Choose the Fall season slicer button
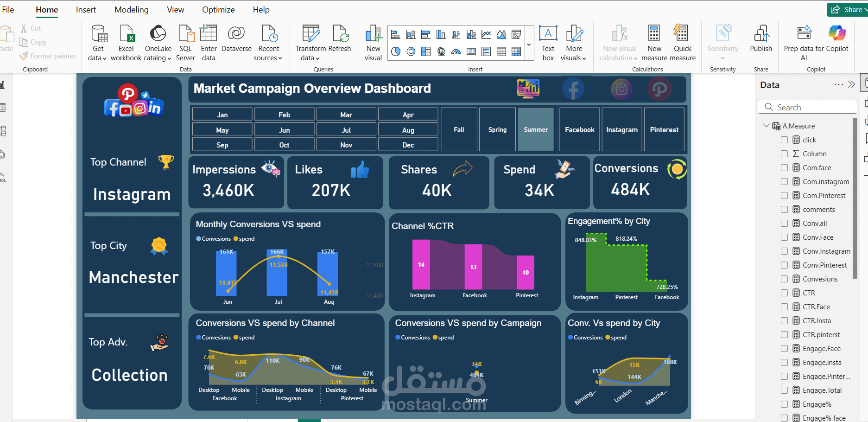868x422 pixels. 459,129
